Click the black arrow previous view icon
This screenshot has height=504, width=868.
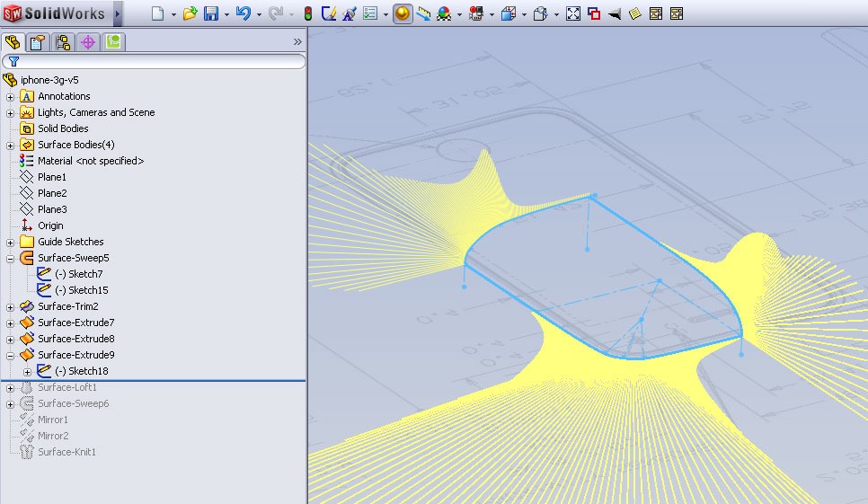tap(615, 13)
